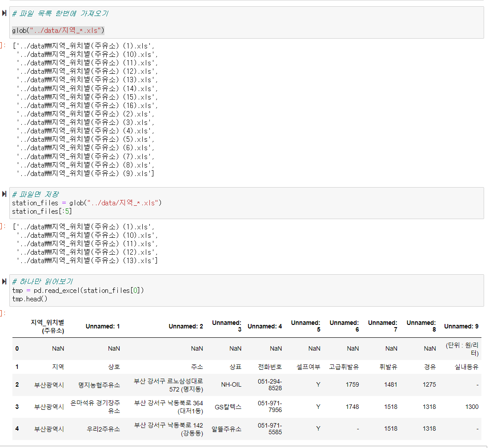Image resolution: width=493 pixels, height=448 pixels.
Task: Click the tmp.head() code line
Action: pos(29,299)
